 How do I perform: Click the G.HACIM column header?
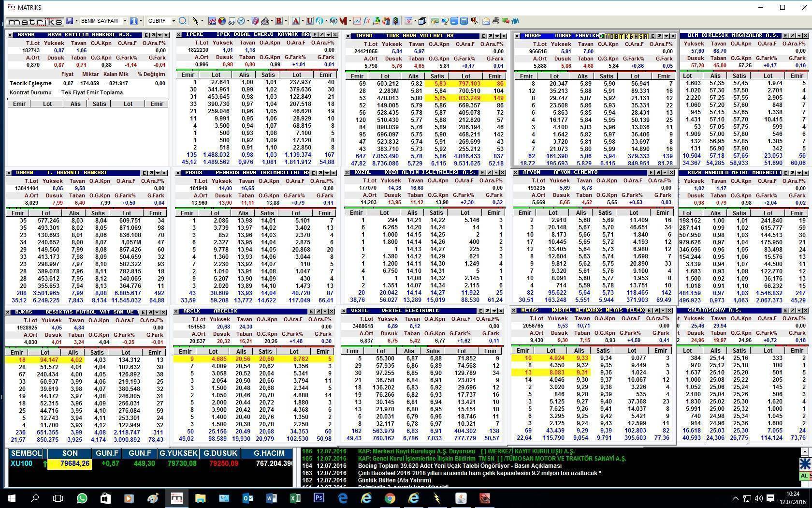tap(268, 453)
